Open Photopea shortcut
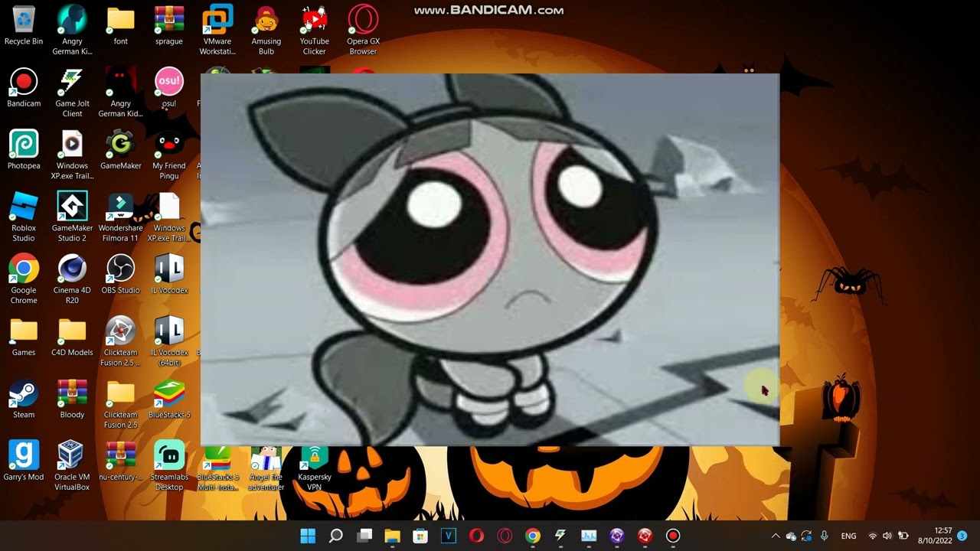The width and height of the screenshot is (980, 551). pyautogui.click(x=24, y=149)
